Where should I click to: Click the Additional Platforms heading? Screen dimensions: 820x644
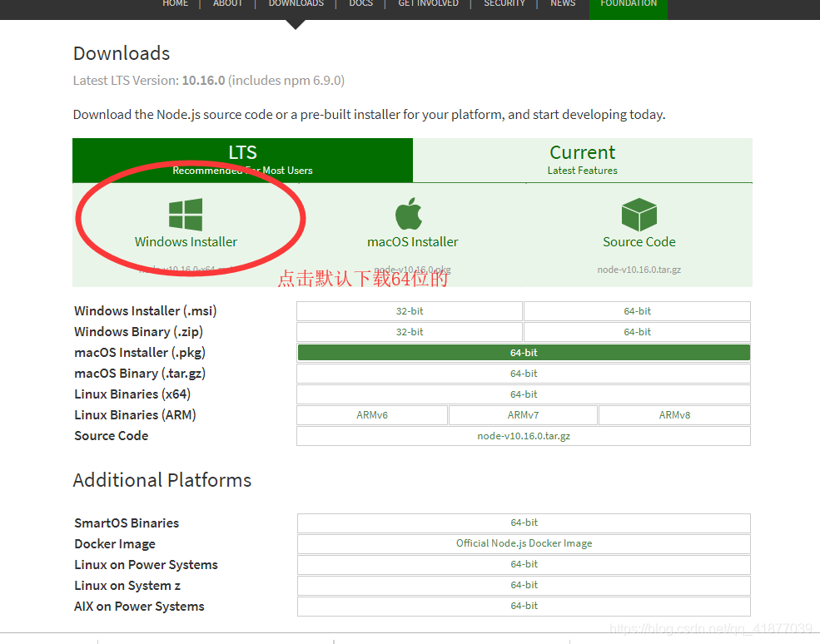click(162, 480)
